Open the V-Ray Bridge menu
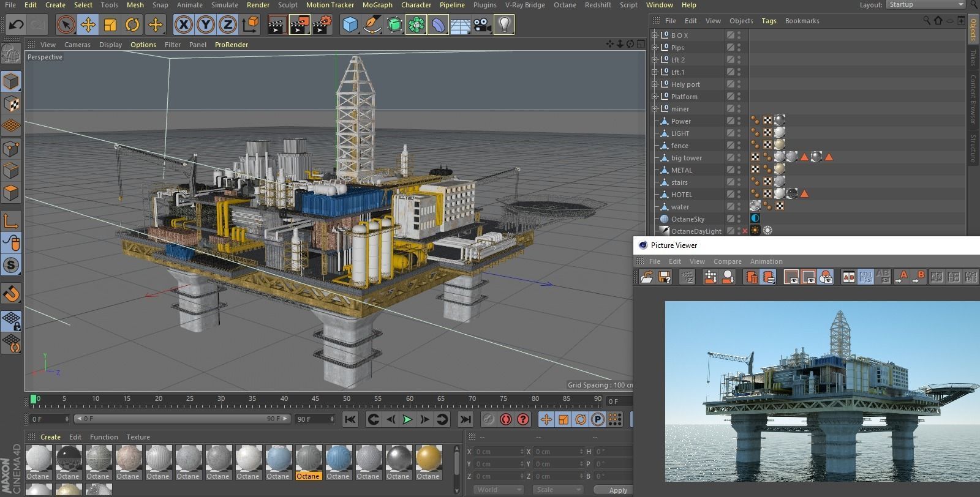 tap(525, 5)
